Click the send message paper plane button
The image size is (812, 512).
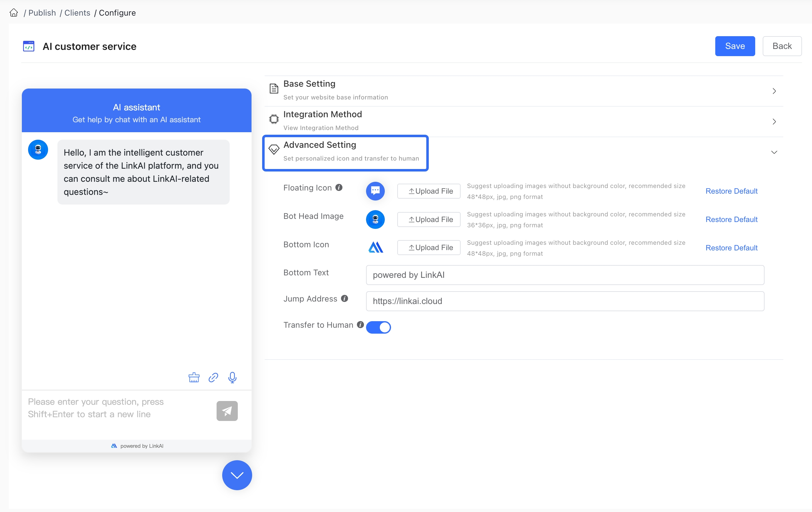click(x=227, y=411)
